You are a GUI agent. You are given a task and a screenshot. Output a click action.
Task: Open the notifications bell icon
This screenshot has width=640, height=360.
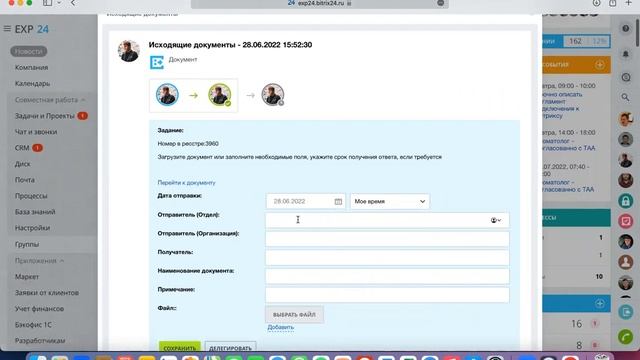pyautogui.click(x=625, y=53)
